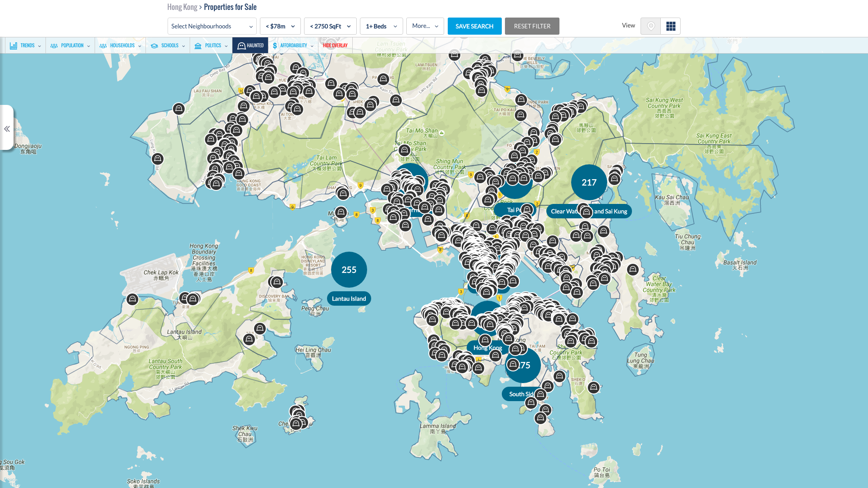Open the Select Neighbourhoods dropdown
The height and width of the screenshot is (488, 868).
pos(212,26)
